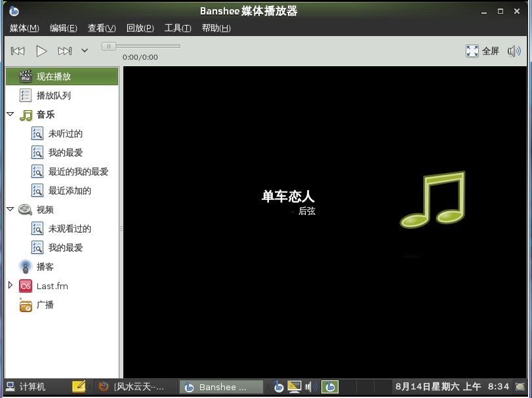The width and height of the screenshot is (532, 398).
Task: Open the 帮助(H) menu
Action: 216,28
